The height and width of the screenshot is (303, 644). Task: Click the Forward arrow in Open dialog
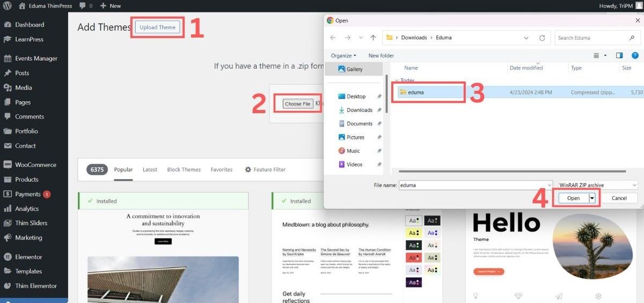(x=348, y=38)
